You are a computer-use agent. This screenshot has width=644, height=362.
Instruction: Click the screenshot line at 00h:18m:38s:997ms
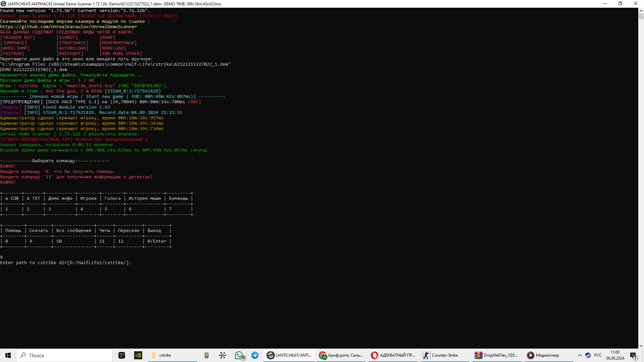pyautogui.click(x=82, y=118)
